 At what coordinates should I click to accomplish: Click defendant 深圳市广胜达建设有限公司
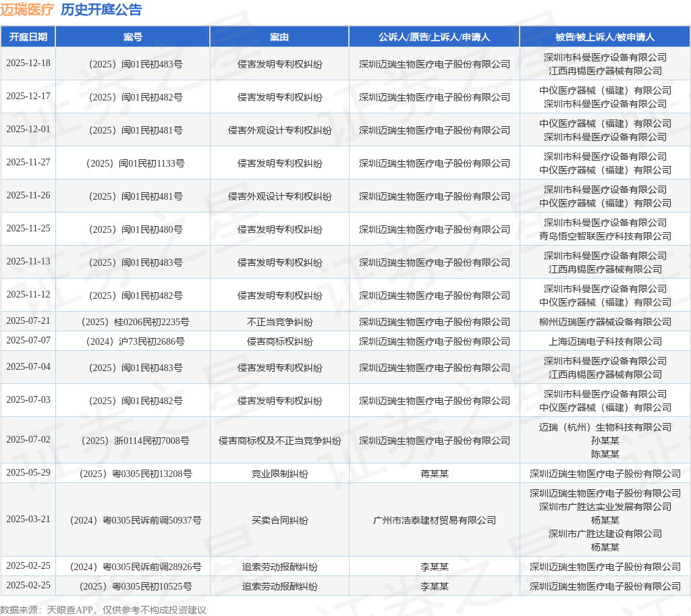tap(605, 534)
